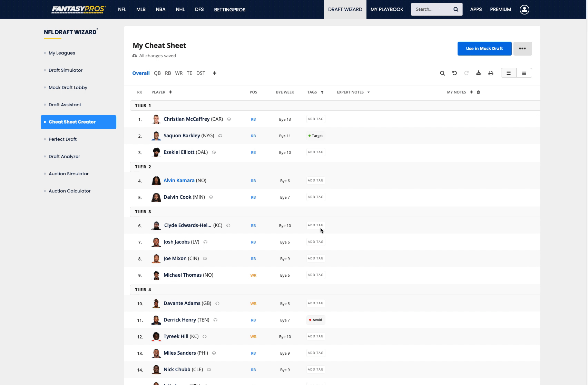Image resolution: width=588 pixels, height=385 pixels.
Task: Click the undo arrow icon
Action: [x=454, y=73]
